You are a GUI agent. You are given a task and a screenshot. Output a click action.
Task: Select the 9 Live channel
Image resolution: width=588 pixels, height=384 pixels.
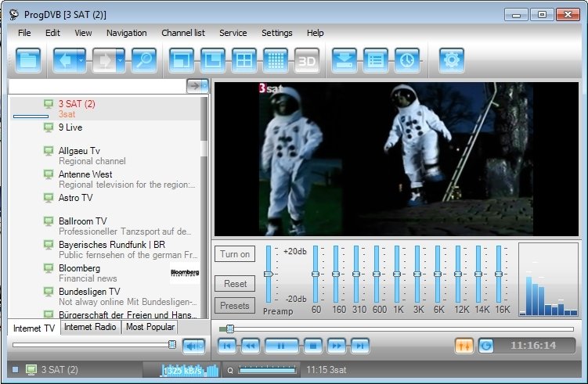(x=106, y=132)
